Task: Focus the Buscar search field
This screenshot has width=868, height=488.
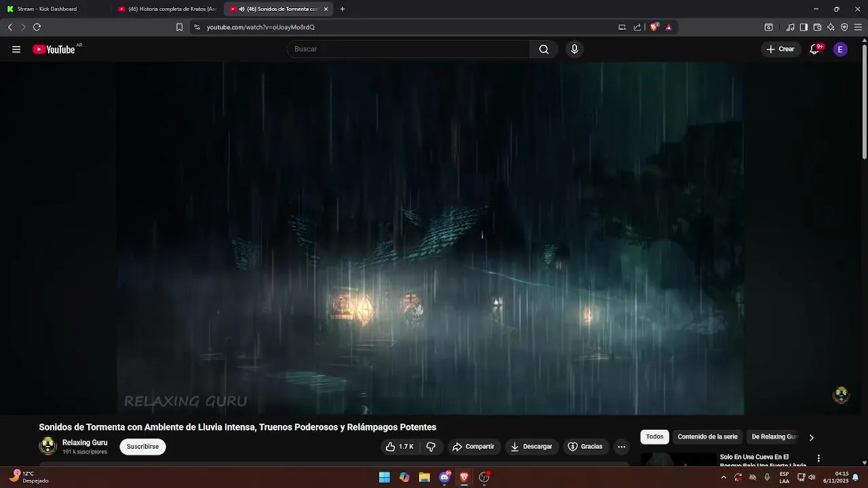Action: click(x=408, y=49)
